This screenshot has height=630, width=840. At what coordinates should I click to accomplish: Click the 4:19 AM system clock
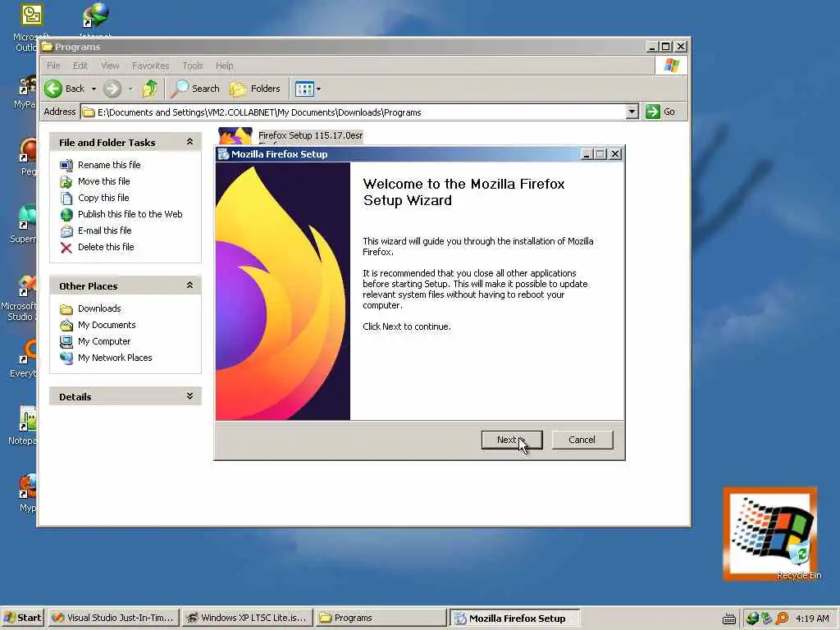coord(812,619)
